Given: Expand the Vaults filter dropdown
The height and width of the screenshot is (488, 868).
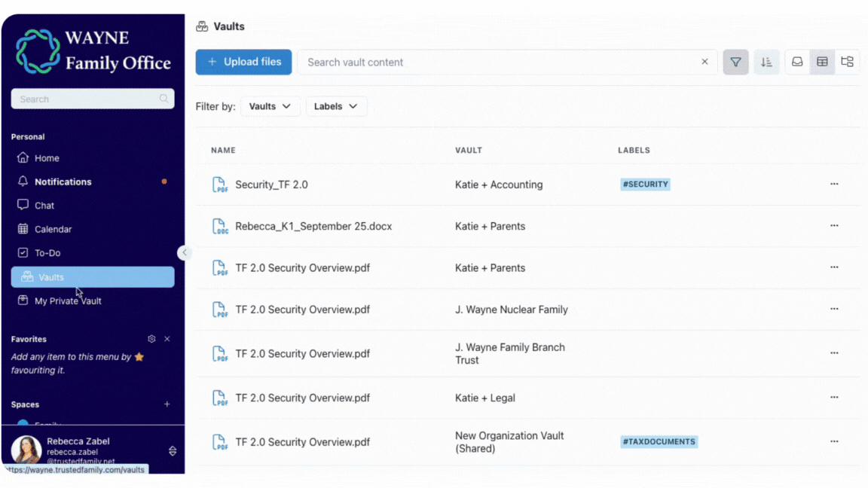Looking at the screenshot, I should (270, 107).
